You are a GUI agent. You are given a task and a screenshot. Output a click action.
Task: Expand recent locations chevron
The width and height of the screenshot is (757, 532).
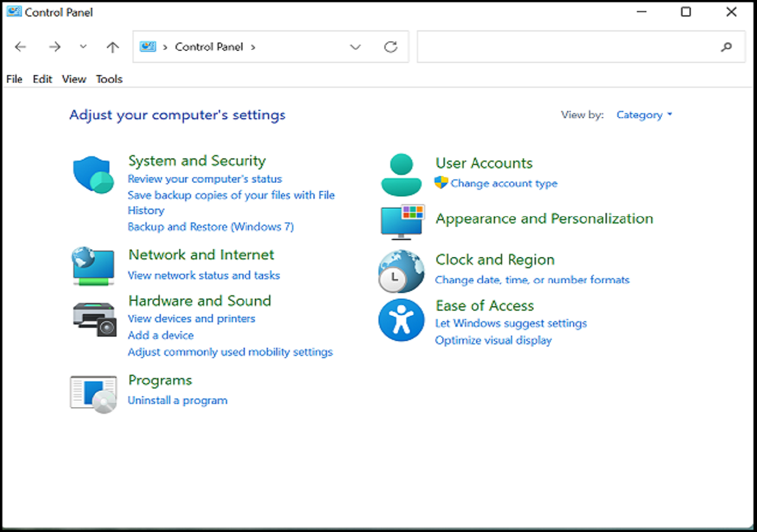(x=83, y=47)
